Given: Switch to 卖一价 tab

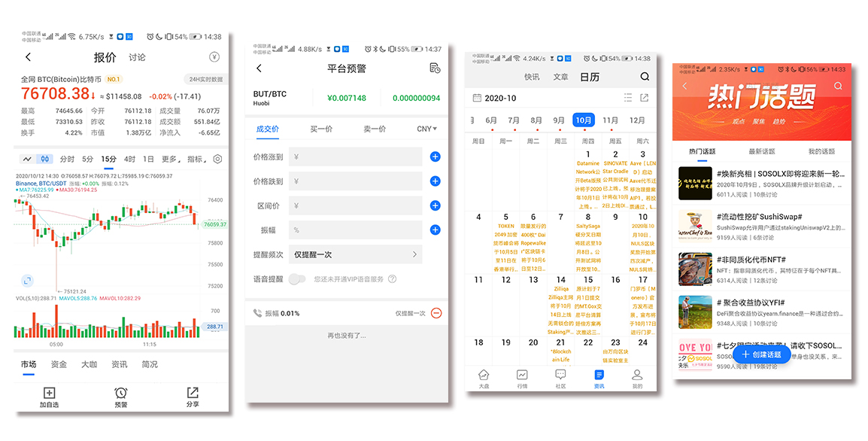Looking at the screenshot, I should click(375, 129).
